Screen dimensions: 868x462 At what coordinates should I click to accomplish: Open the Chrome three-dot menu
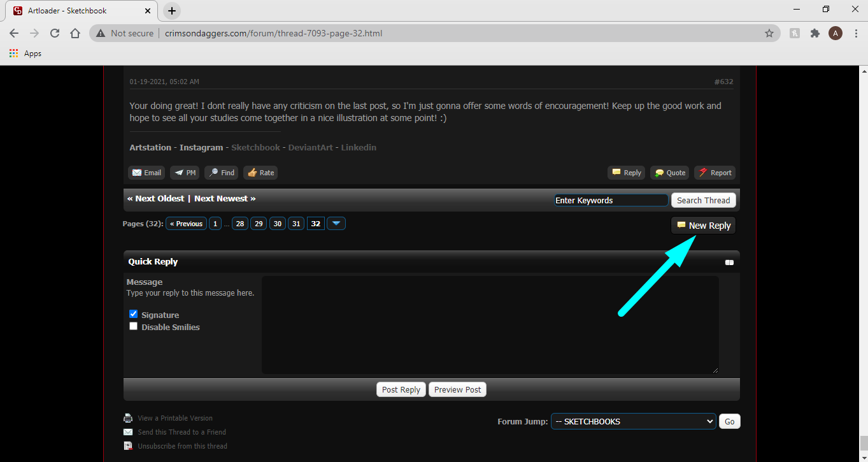pos(855,33)
